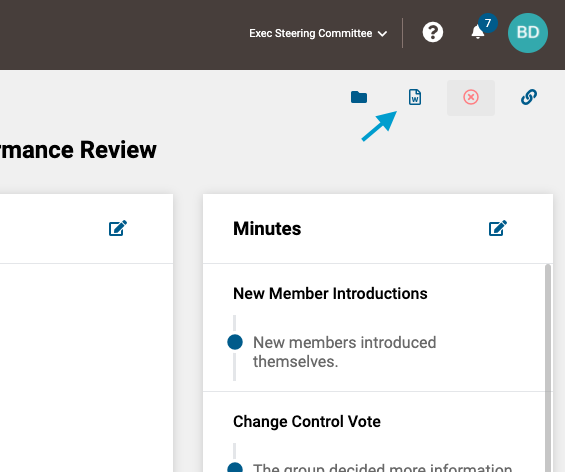Viewport: 565px width, 472px height.
Task: Click the red circled X cancel icon
Action: pos(471,97)
